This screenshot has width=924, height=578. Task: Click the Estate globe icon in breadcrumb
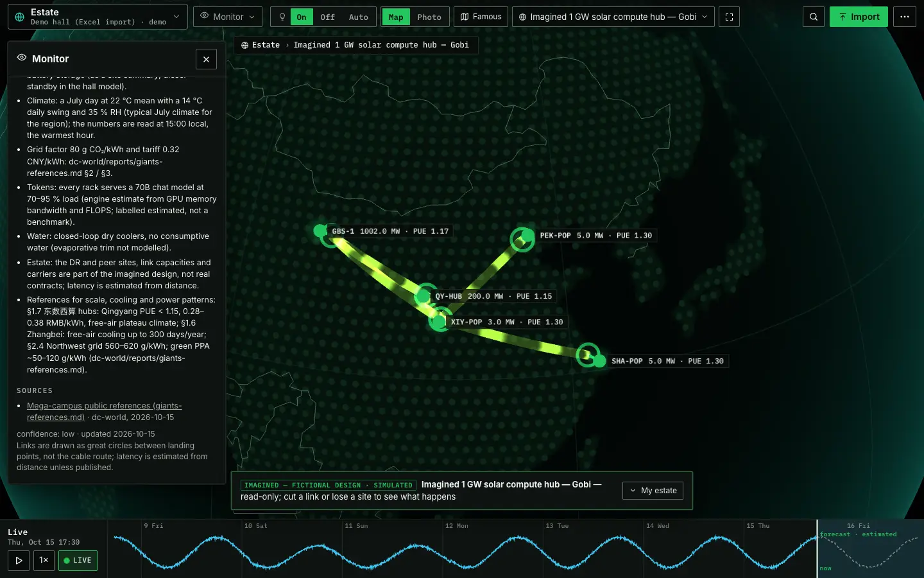coord(244,45)
